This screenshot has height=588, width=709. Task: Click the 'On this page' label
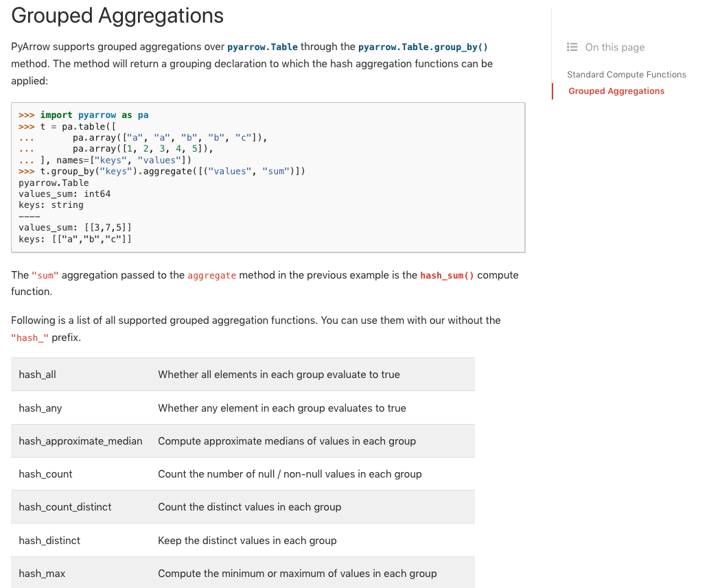click(x=614, y=47)
